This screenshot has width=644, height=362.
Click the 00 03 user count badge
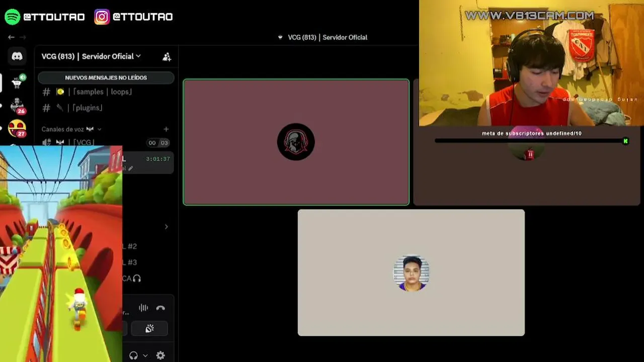158,143
